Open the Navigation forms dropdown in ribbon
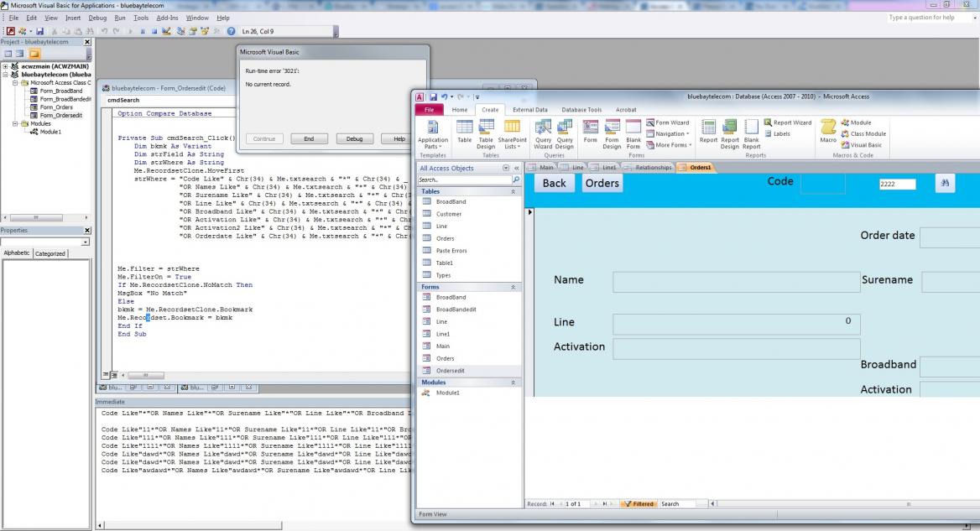The height and width of the screenshot is (531, 980). [668, 133]
